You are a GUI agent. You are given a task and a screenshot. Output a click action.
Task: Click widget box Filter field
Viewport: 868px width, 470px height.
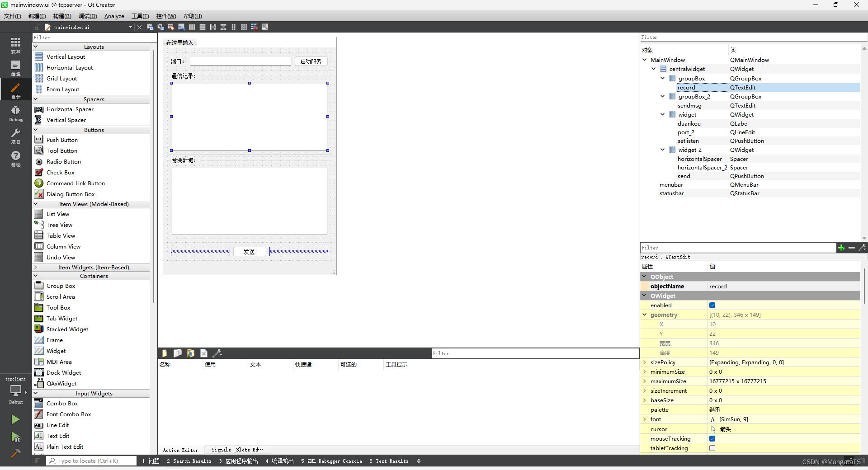(x=94, y=38)
